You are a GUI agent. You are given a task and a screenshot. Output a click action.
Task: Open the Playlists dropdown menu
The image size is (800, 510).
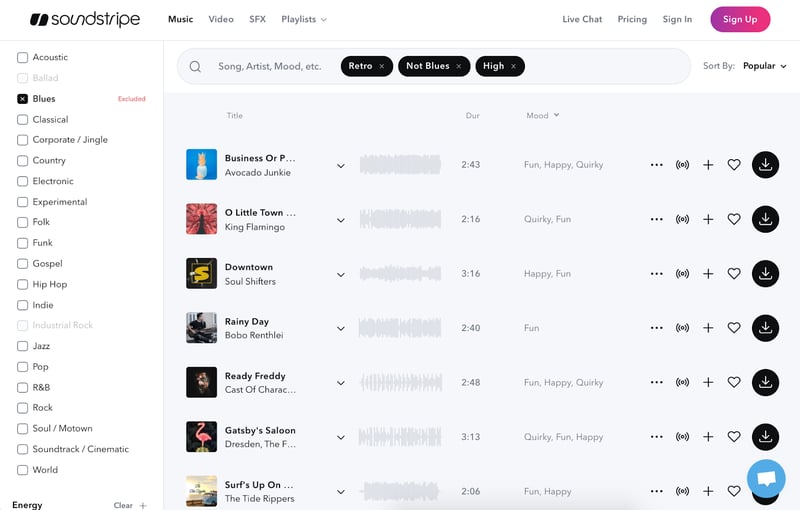click(304, 19)
